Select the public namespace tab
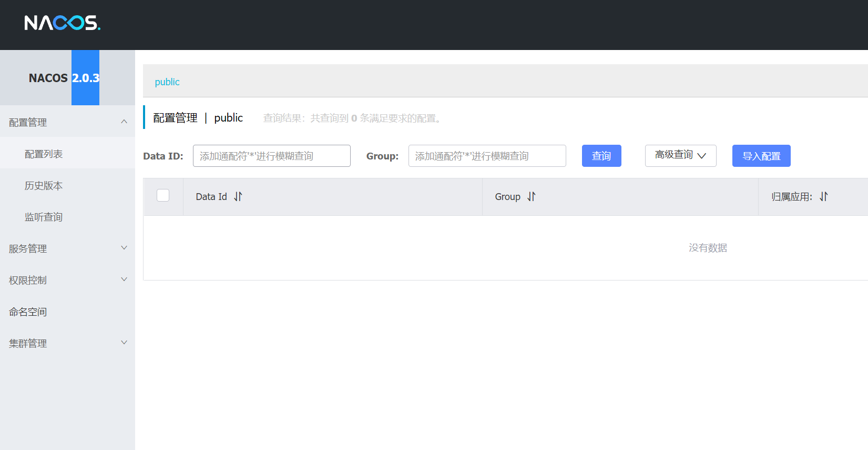Screen dimensions: 868x450 167,82
